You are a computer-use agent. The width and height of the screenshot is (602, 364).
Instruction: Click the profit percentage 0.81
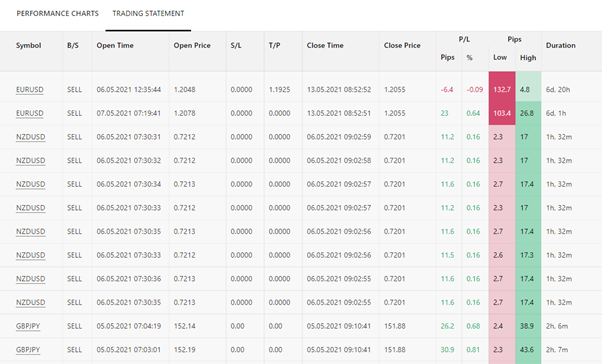[x=473, y=350]
